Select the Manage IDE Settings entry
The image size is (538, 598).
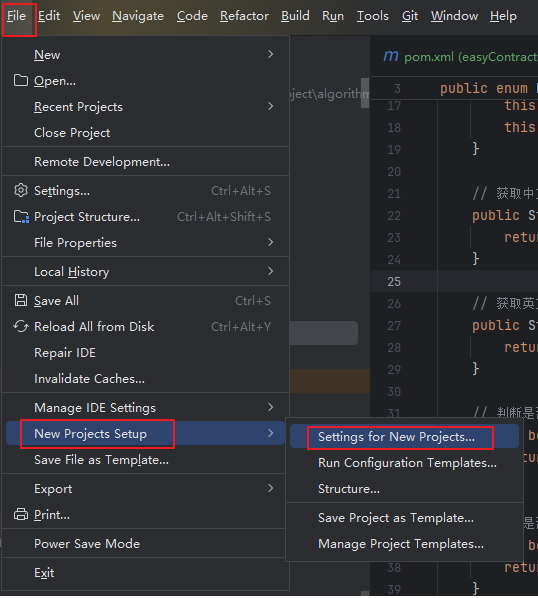point(145,407)
